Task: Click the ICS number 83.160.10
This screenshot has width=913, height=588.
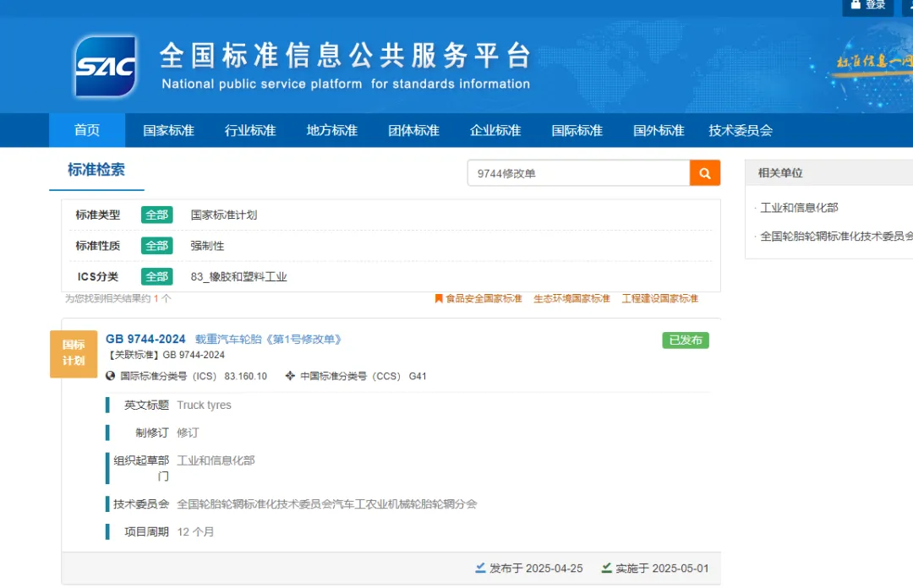Action: tap(246, 376)
